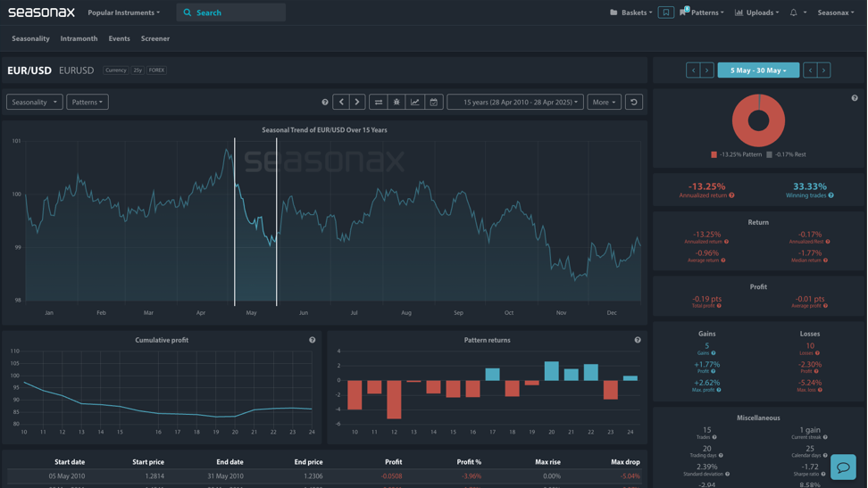Image resolution: width=868 pixels, height=488 pixels.
Task: Click the reset circular arrow icon
Action: [x=634, y=102]
